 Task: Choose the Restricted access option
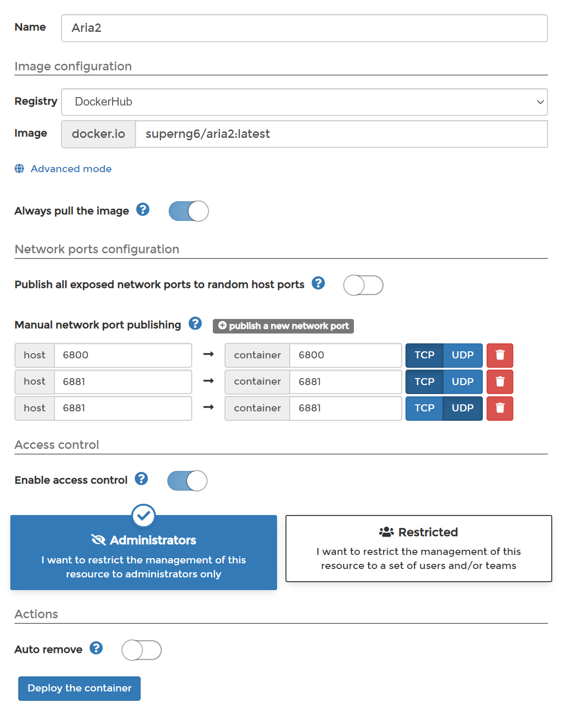tap(419, 548)
